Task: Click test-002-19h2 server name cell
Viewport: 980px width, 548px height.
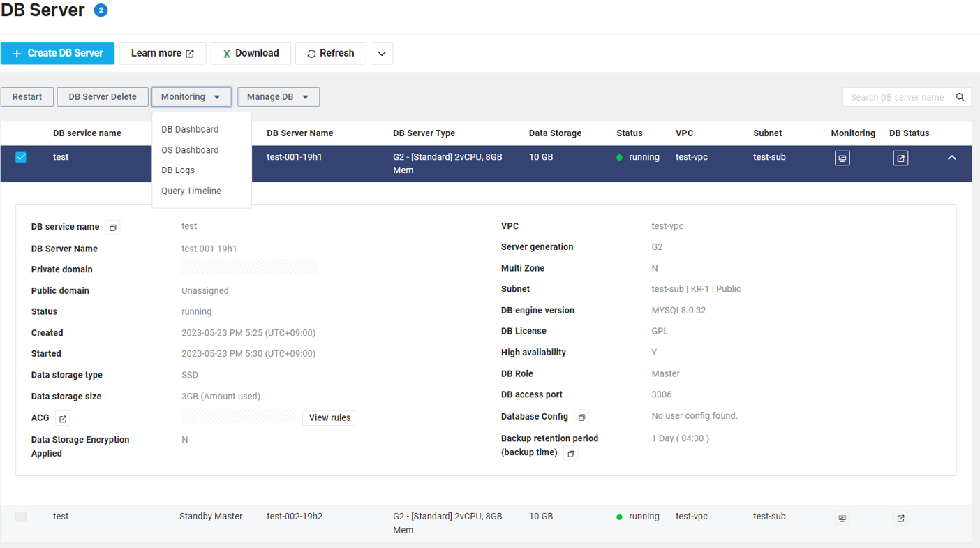Action: pyautogui.click(x=295, y=517)
